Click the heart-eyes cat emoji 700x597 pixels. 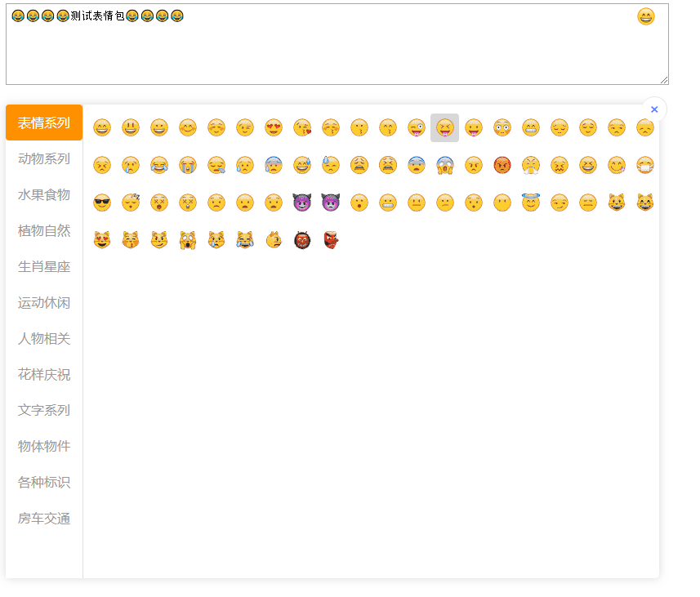[x=102, y=239]
